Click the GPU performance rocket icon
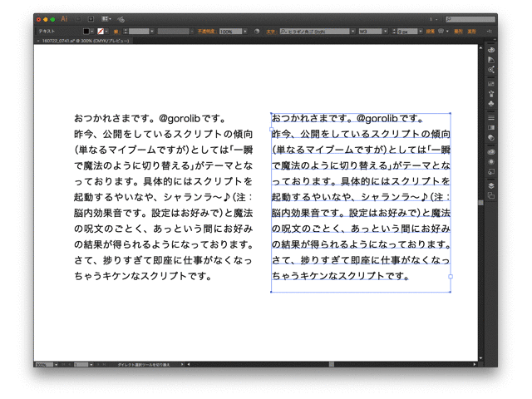 pyautogui.click(x=121, y=19)
